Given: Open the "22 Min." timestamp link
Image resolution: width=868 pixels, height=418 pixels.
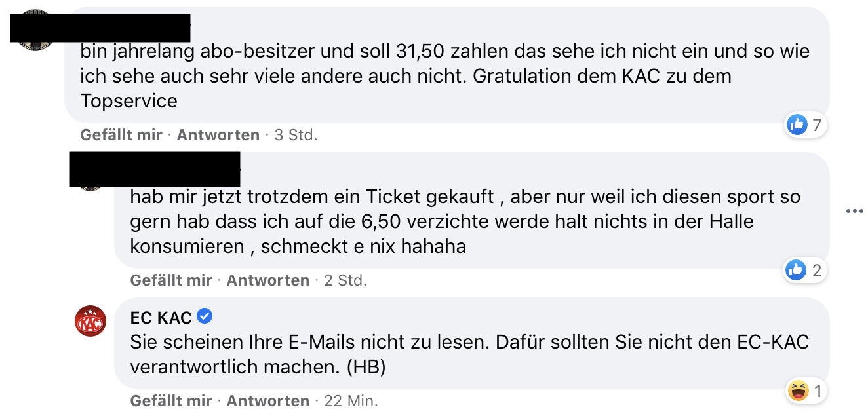Looking at the screenshot, I should coord(351,400).
